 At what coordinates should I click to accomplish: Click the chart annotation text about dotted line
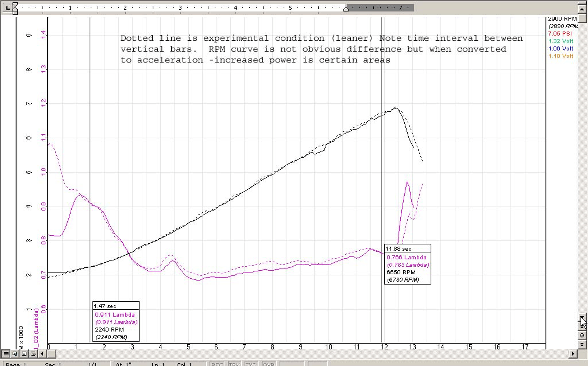pos(322,49)
